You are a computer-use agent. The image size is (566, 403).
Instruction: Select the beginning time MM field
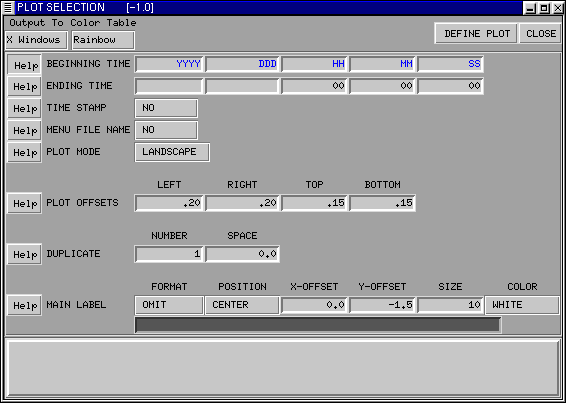coord(383,64)
